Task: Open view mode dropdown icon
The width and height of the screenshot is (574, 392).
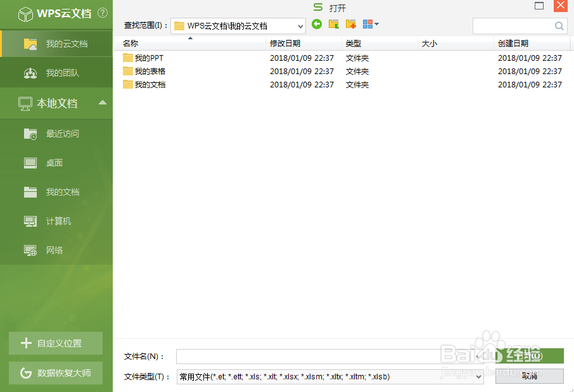Action: point(371,24)
